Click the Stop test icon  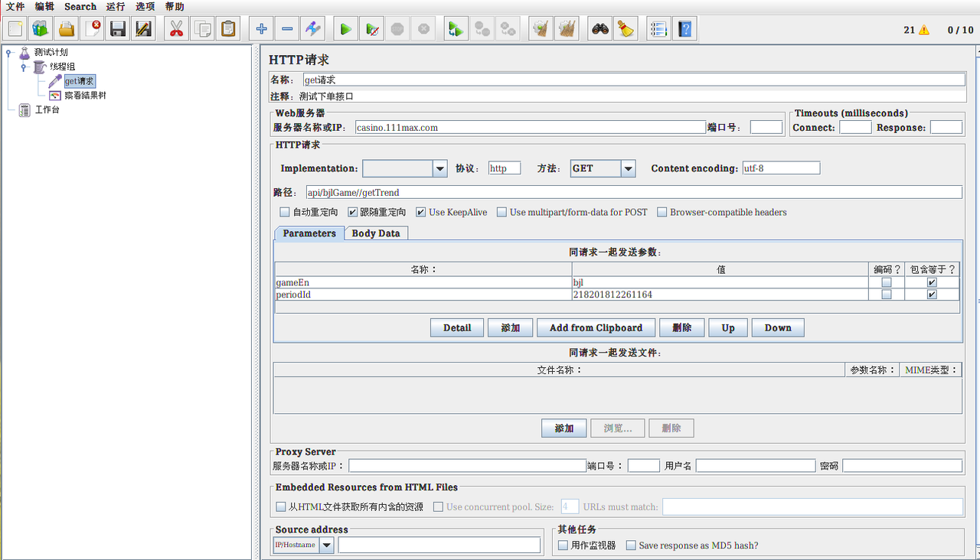pyautogui.click(x=397, y=30)
